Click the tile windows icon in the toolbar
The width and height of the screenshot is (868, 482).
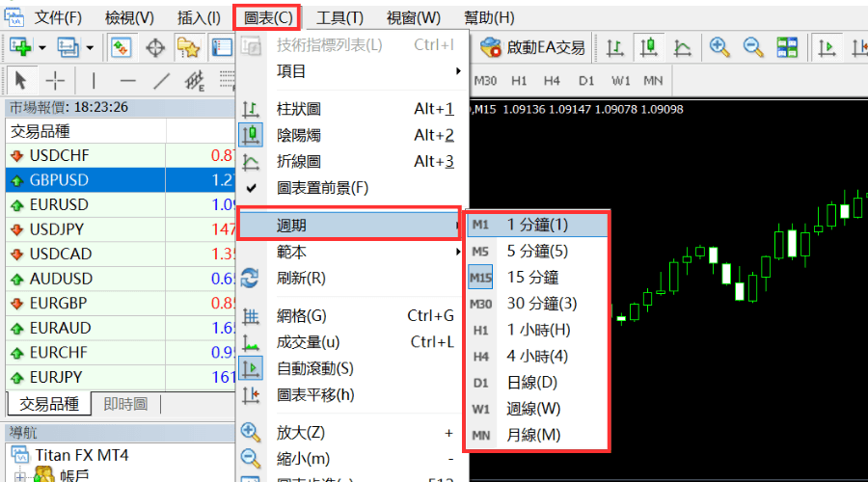point(787,46)
